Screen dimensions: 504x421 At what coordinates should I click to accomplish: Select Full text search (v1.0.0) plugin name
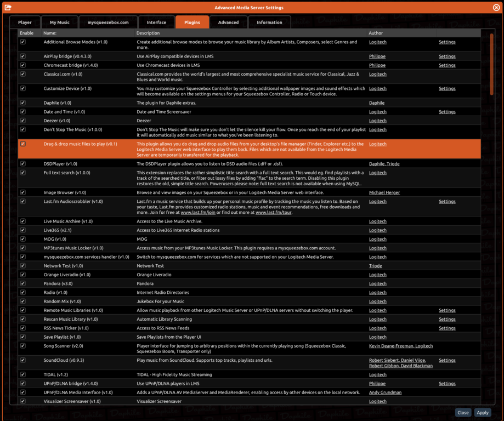(67, 173)
